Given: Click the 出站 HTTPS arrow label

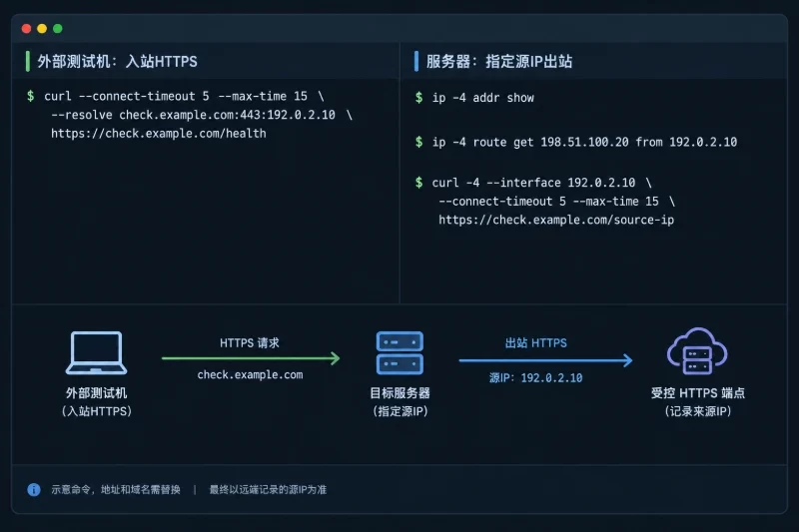Looking at the screenshot, I should pos(536,343).
